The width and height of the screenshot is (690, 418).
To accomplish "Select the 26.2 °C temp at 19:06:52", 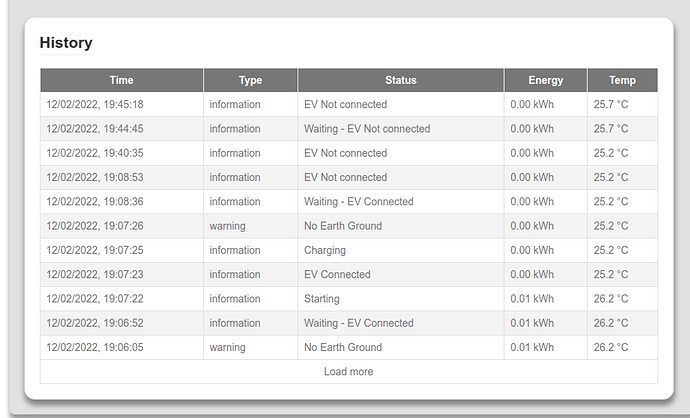I will (611, 323).
